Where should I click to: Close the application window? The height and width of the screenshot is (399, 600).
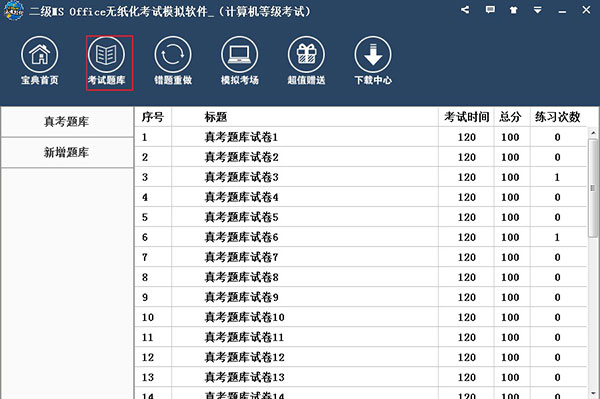pyautogui.click(x=586, y=10)
